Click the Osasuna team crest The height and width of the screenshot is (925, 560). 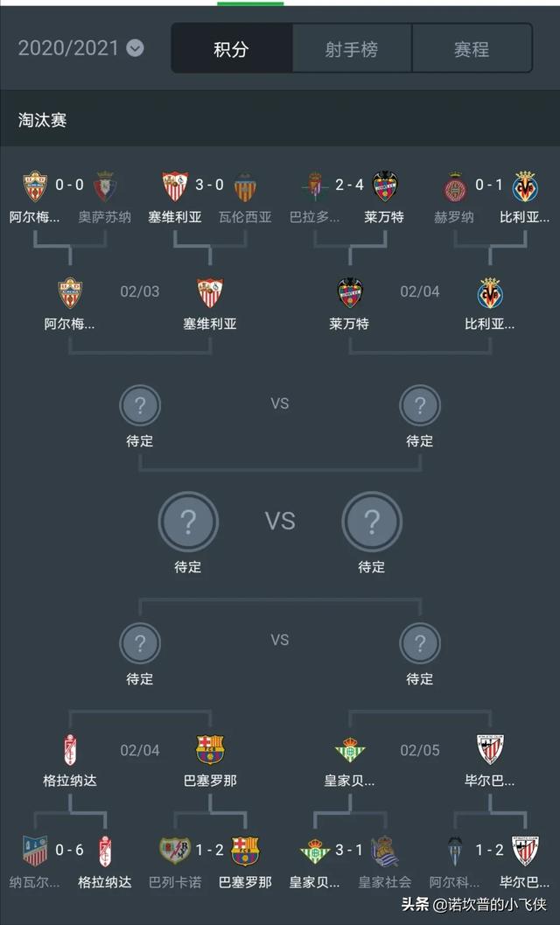105,186
